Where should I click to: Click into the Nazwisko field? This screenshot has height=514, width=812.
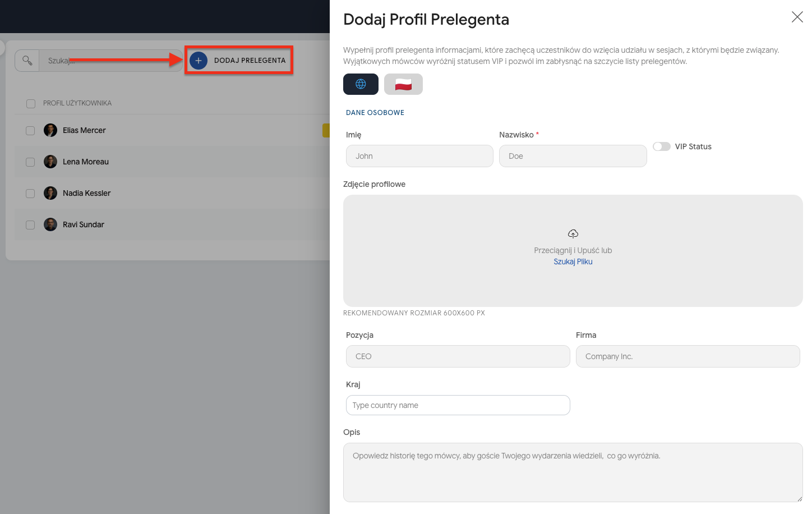coord(573,156)
